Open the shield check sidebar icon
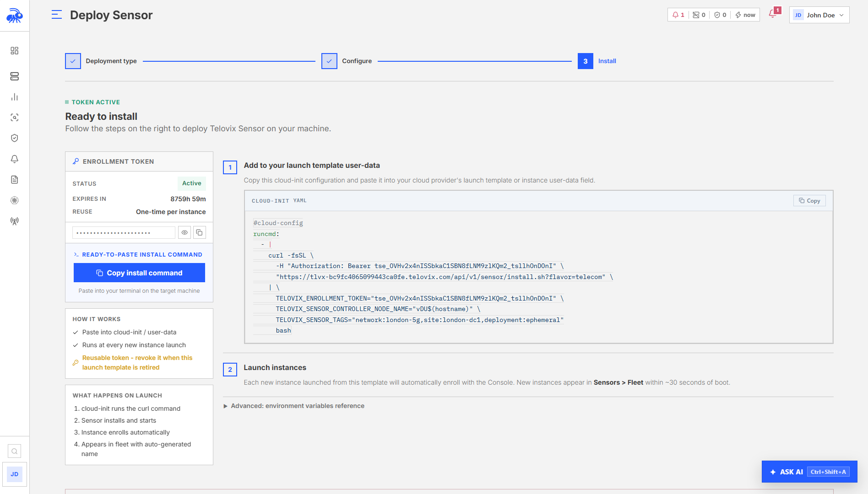868x494 pixels. 15,138
